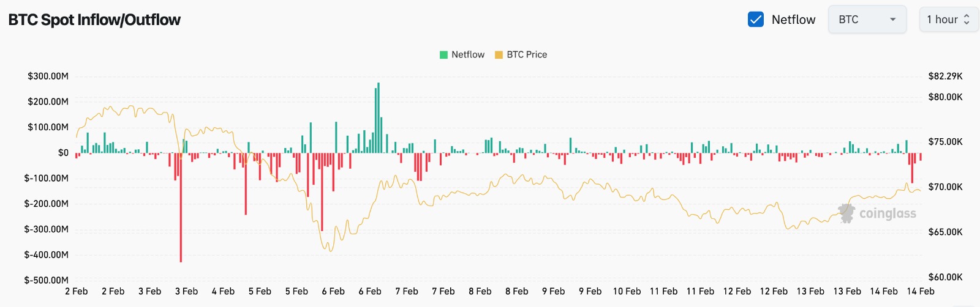980x307 pixels.
Task: Click the caret arrow in the BTC dropdown
Action: 893,20
